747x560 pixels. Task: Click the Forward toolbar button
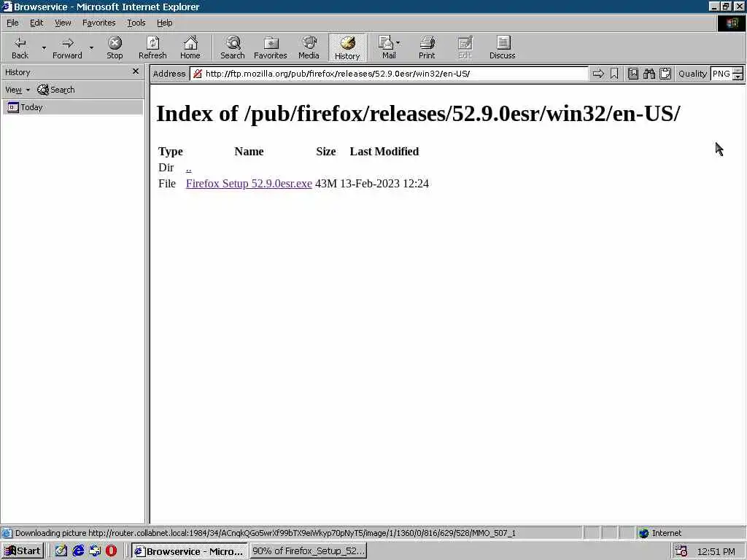click(67, 47)
